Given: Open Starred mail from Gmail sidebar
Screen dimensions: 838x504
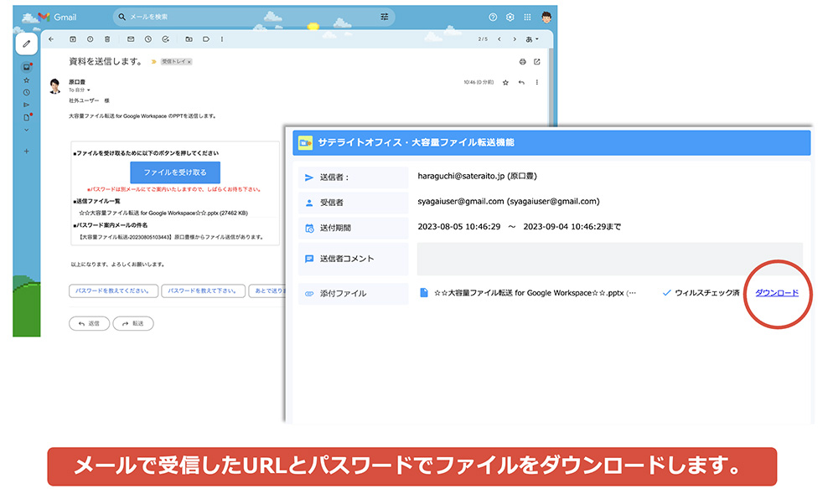Looking at the screenshot, I should point(26,80).
